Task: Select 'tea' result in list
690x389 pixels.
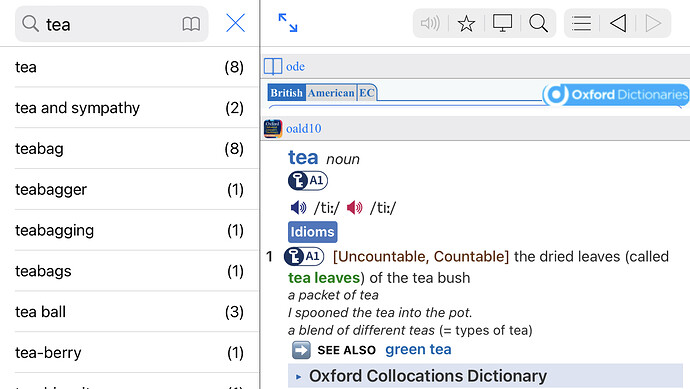Action: pos(129,67)
